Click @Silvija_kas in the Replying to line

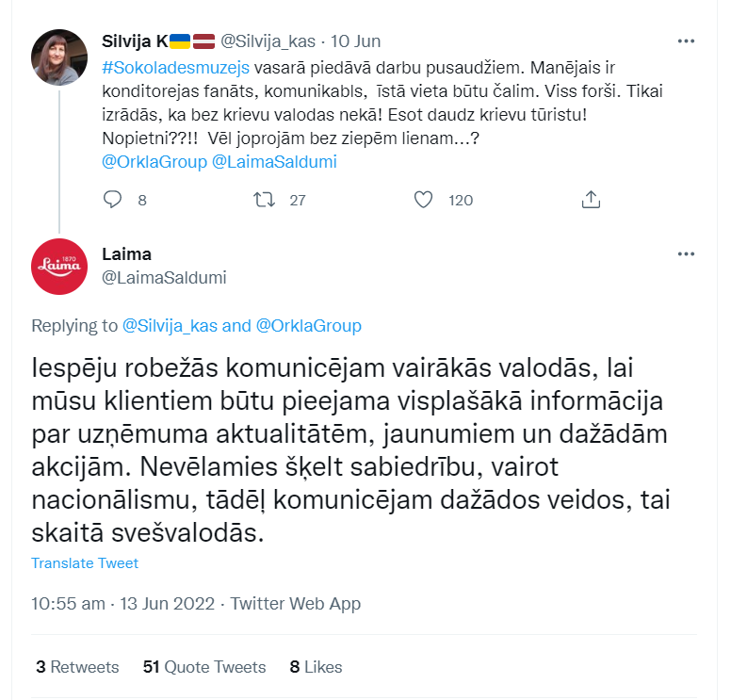click(170, 326)
